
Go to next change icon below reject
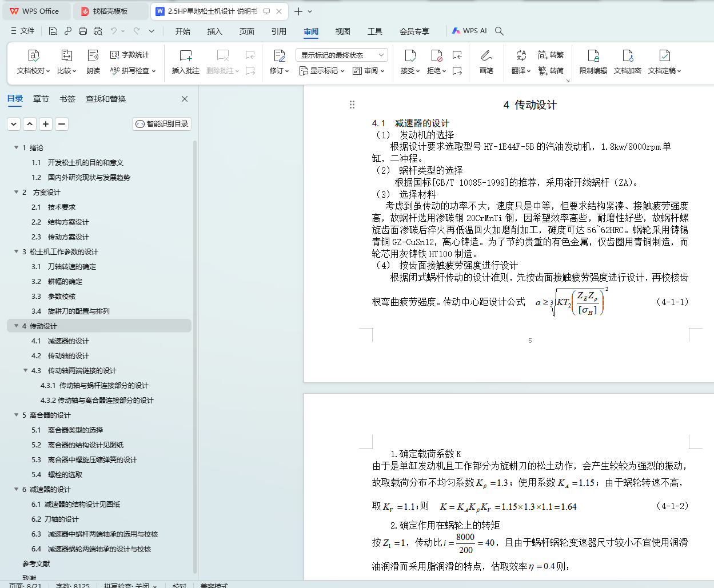click(x=457, y=71)
